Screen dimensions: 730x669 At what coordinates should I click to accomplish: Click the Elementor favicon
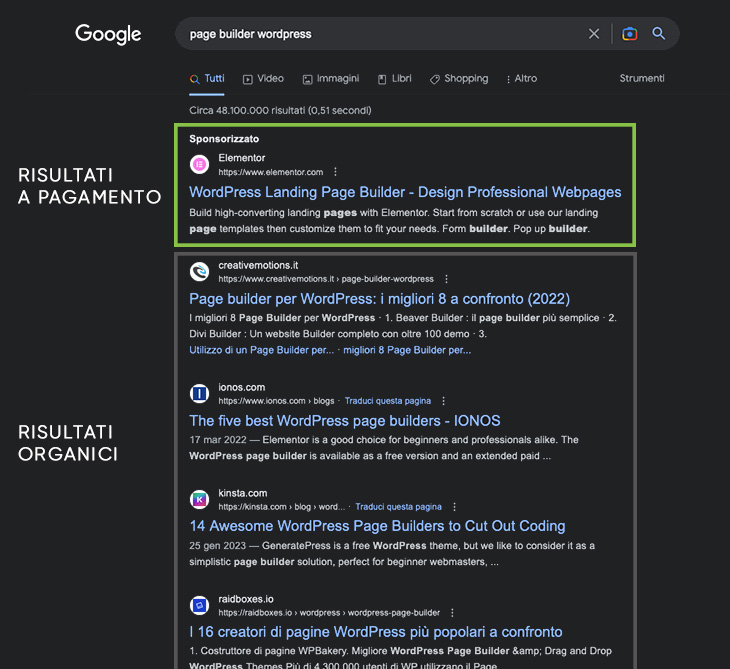pyautogui.click(x=199, y=164)
